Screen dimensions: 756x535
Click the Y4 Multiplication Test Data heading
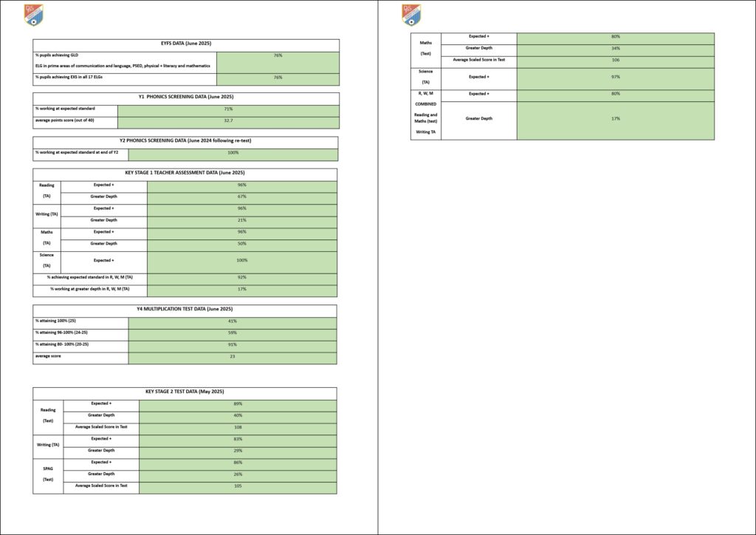[x=185, y=309]
